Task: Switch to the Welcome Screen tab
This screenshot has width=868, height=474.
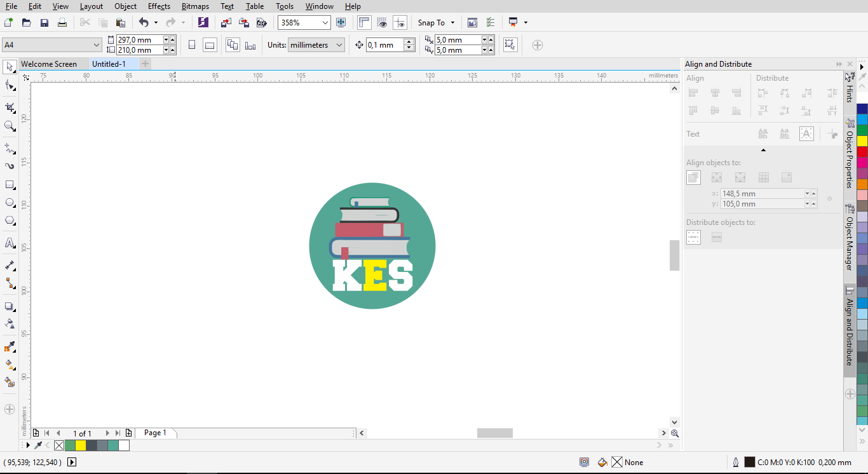Action: pos(49,64)
